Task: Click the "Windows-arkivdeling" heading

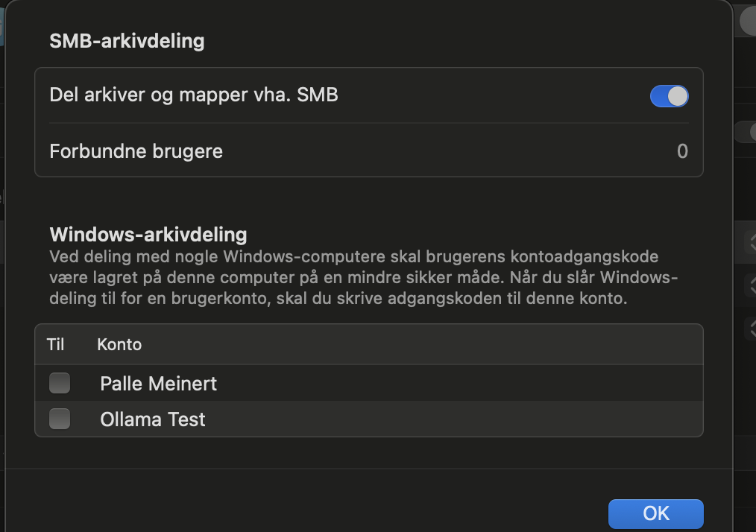Action: (148, 234)
